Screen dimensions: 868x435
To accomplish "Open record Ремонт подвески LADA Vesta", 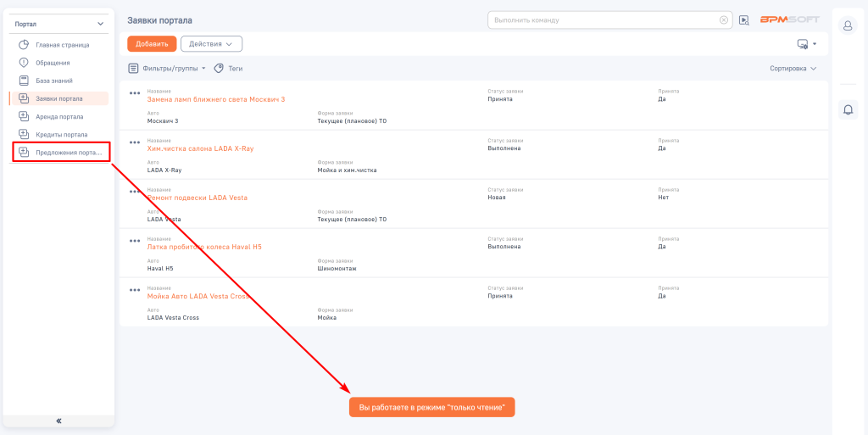I will (x=197, y=198).
